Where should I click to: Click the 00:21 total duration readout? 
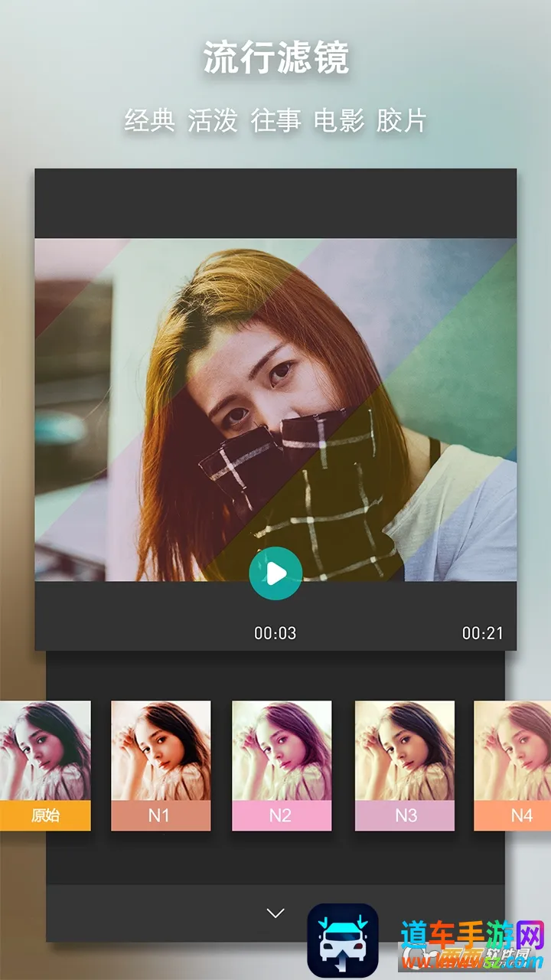click(483, 633)
